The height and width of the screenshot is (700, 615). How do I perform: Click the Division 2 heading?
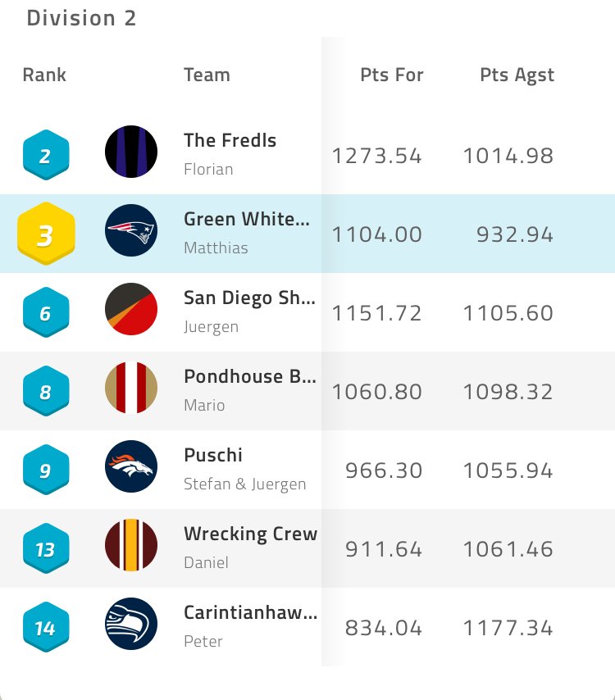tap(81, 18)
